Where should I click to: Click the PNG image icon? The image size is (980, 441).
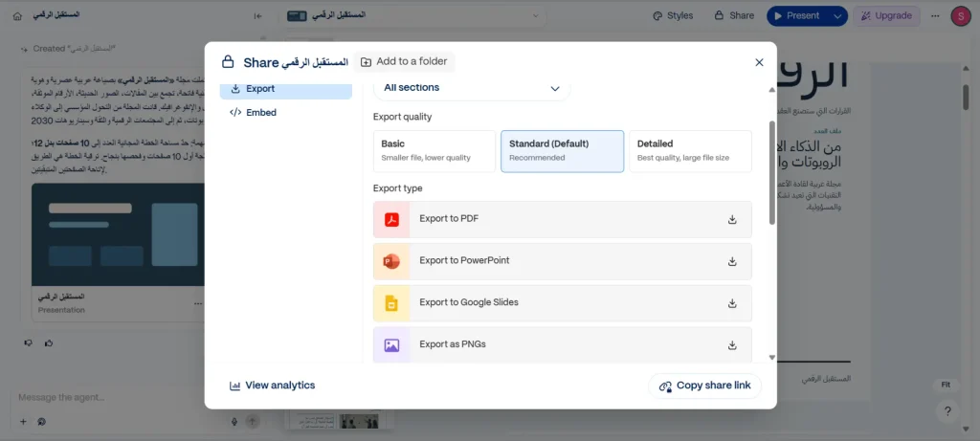pyautogui.click(x=391, y=344)
